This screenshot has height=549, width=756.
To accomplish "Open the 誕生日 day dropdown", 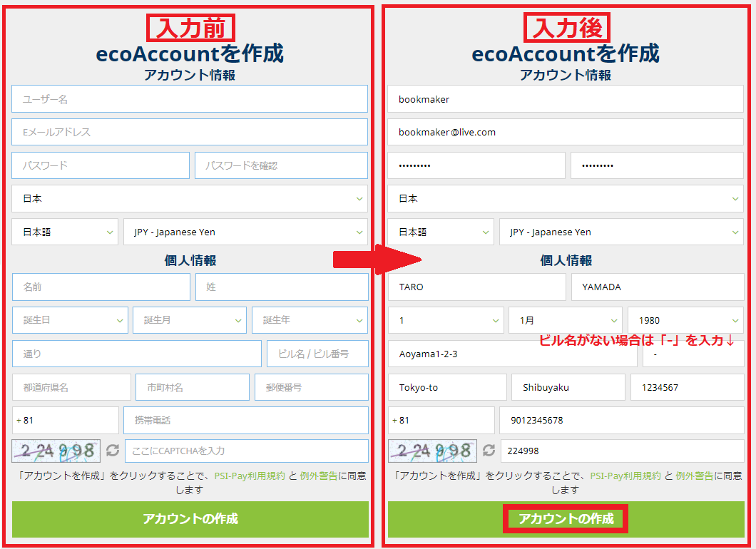I will click(x=71, y=320).
